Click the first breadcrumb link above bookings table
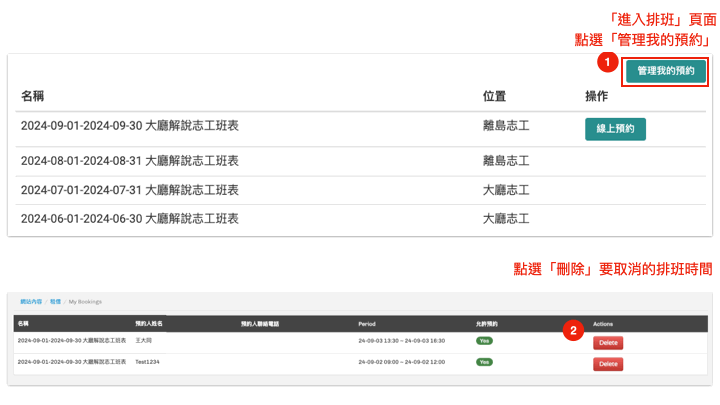Viewport: 720px width, 405px height. coord(31,301)
